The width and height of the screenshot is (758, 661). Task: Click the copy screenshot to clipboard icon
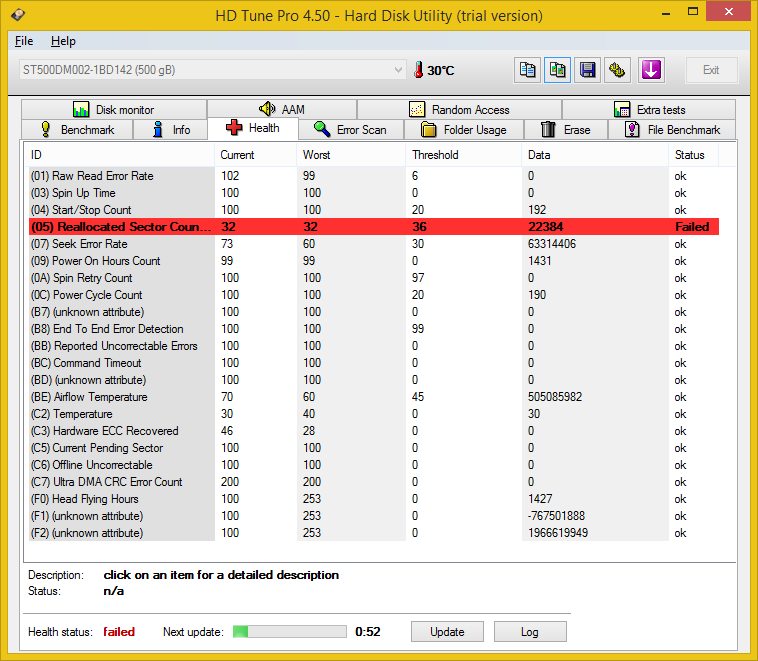point(557,70)
